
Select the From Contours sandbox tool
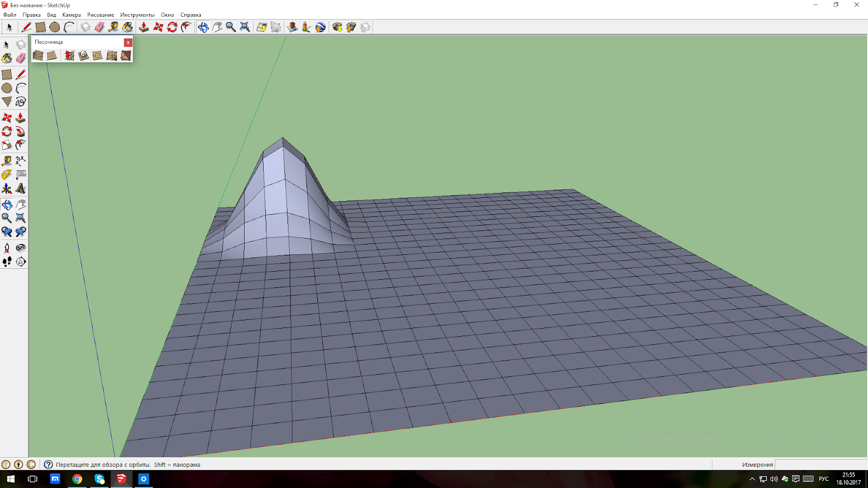[38, 55]
